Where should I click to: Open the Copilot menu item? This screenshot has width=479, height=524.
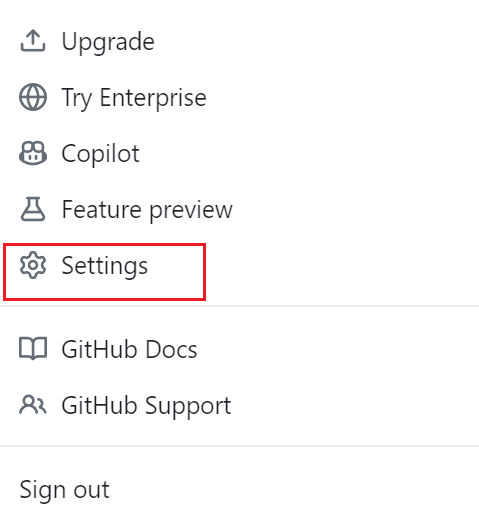click(x=239, y=153)
